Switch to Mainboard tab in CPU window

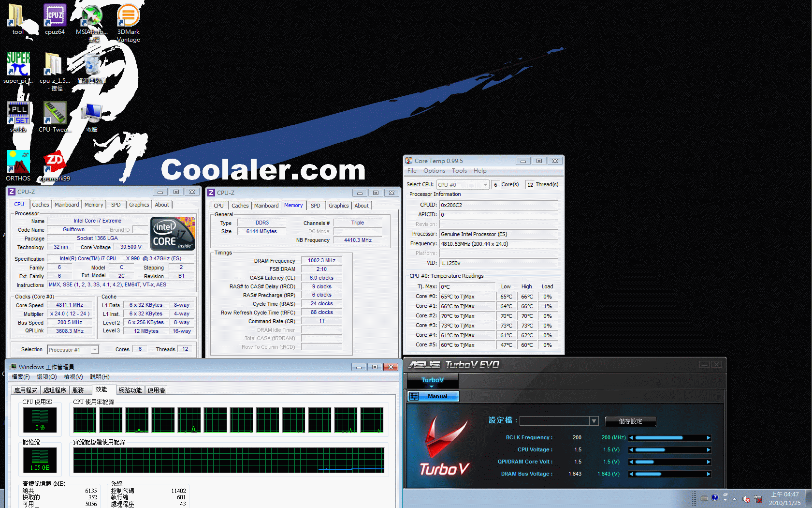click(x=67, y=205)
